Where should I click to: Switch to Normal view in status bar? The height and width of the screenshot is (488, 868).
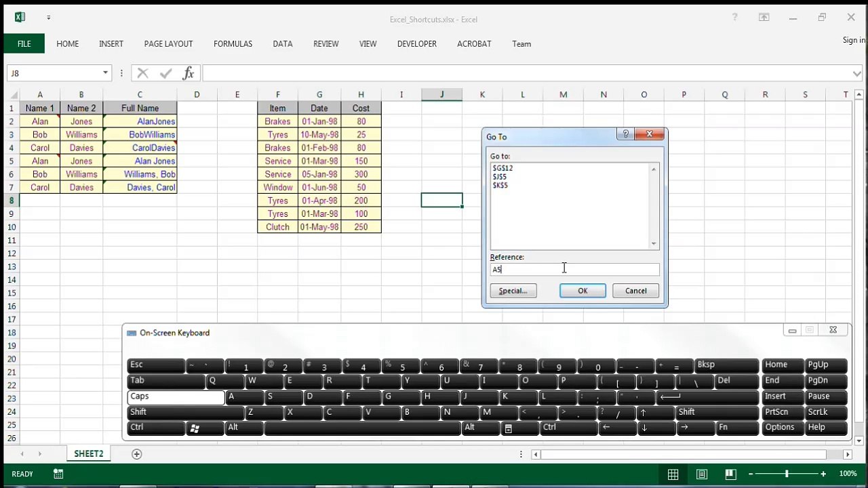click(673, 474)
